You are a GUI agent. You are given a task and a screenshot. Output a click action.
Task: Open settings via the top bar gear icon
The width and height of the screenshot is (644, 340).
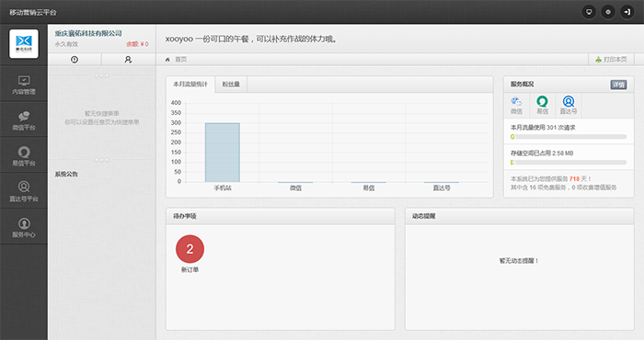tap(608, 12)
